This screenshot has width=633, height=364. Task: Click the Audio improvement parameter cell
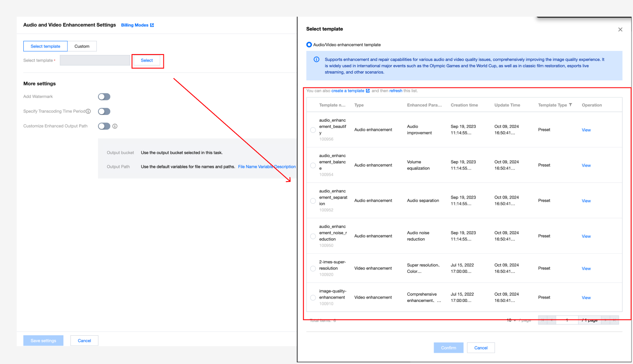[419, 130]
